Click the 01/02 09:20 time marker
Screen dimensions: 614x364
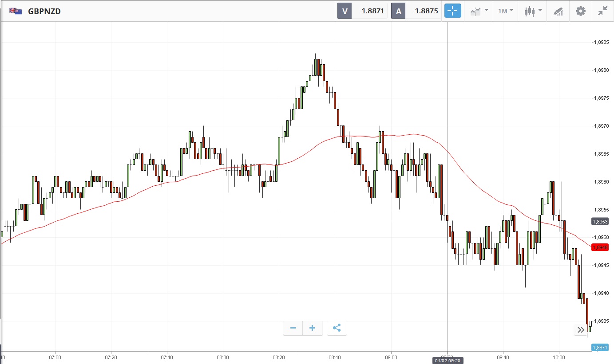447,361
